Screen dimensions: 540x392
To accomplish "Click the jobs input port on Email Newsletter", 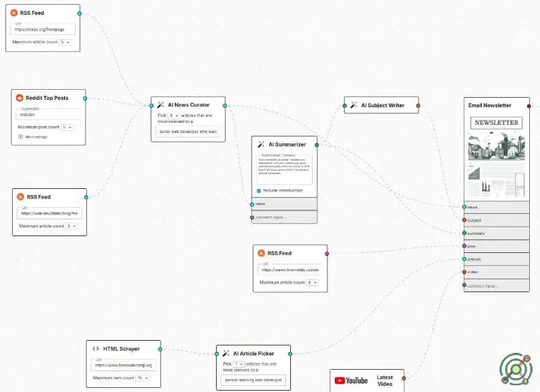I will click(x=464, y=246).
